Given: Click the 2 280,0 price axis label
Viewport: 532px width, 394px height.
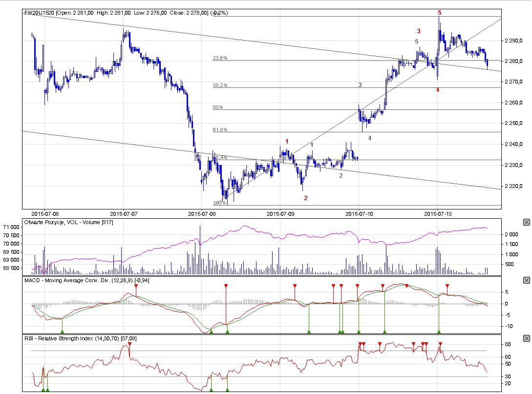Looking at the screenshot, I should coord(514,61).
